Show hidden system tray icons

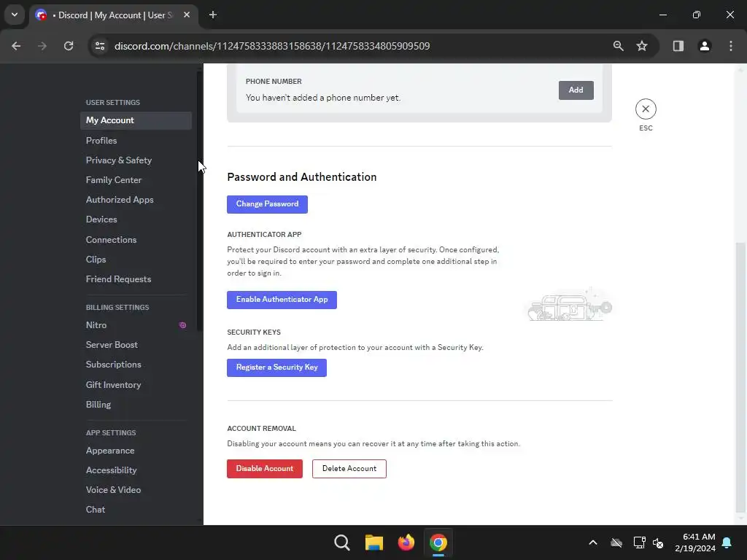click(x=592, y=542)
